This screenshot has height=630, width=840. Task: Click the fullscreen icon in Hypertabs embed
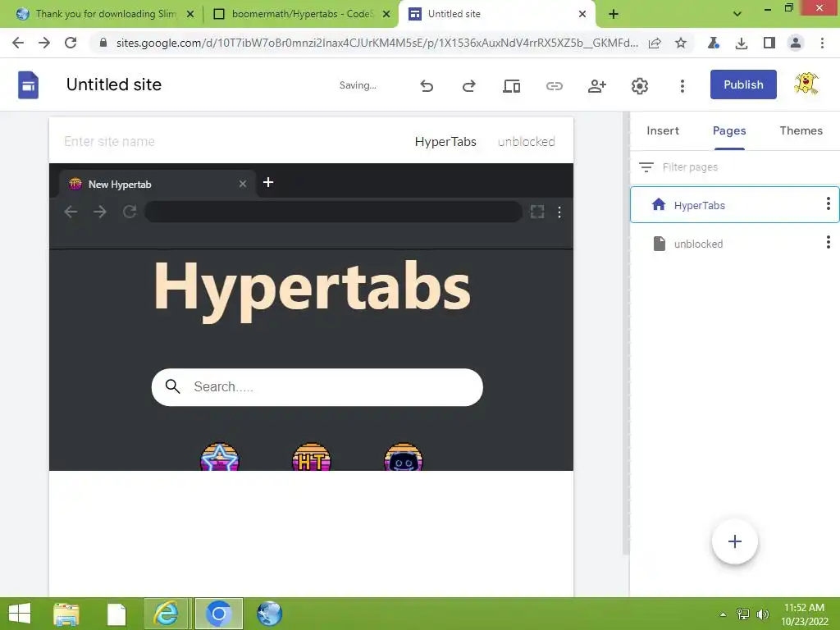coord(536,212)
